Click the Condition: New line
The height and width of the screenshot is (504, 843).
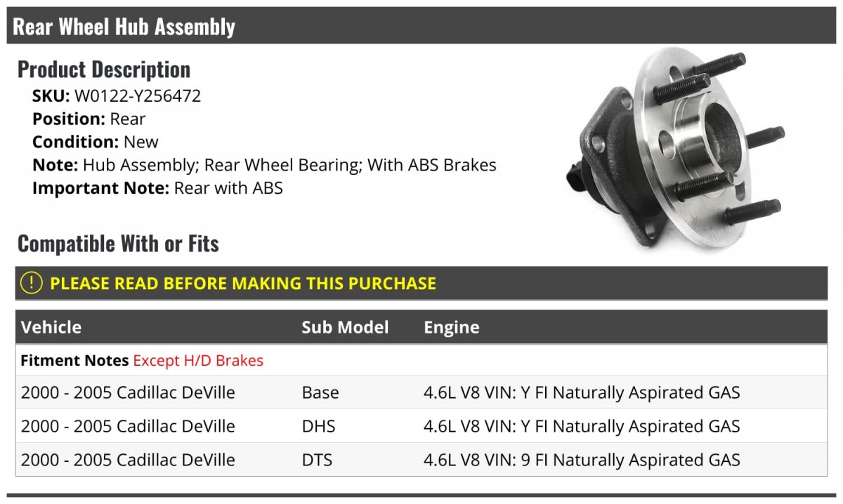(96, 142)
